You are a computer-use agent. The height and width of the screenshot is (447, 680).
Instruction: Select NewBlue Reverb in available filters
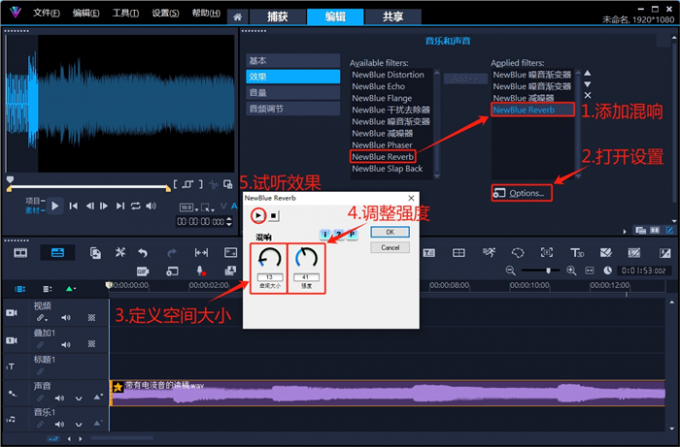pos(383,157)
